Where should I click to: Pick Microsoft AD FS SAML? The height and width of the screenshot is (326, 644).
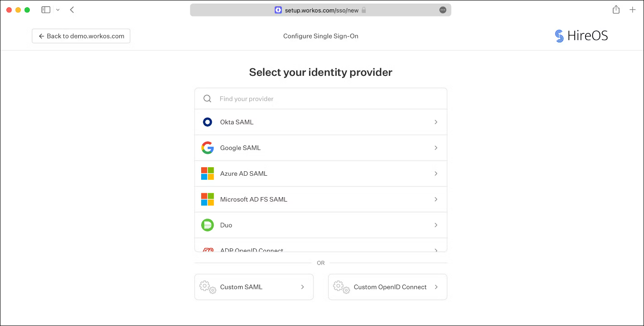[321, 199]
